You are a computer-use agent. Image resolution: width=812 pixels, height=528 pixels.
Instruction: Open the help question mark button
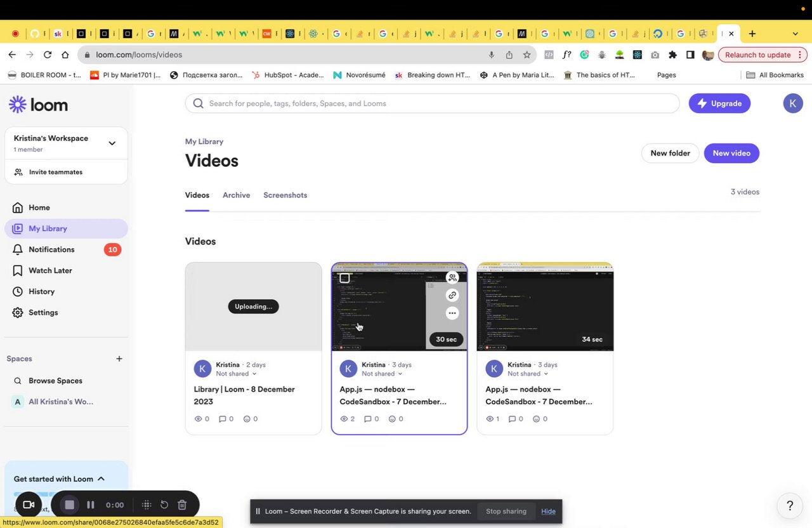pos(790,506)
